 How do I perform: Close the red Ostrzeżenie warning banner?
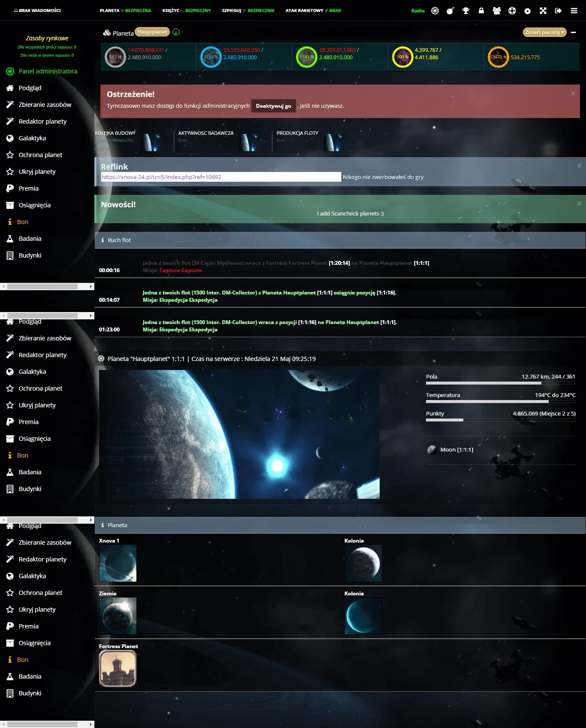573,93
